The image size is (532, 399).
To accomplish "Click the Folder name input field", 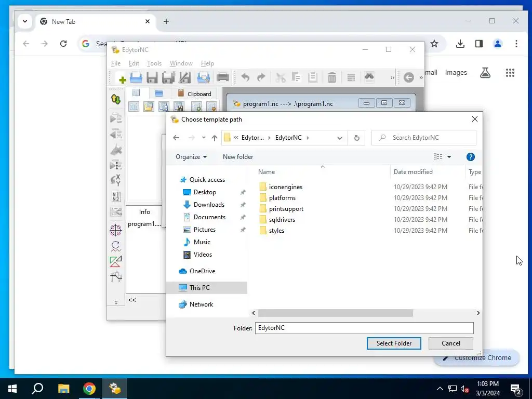I will coord(364,328).
